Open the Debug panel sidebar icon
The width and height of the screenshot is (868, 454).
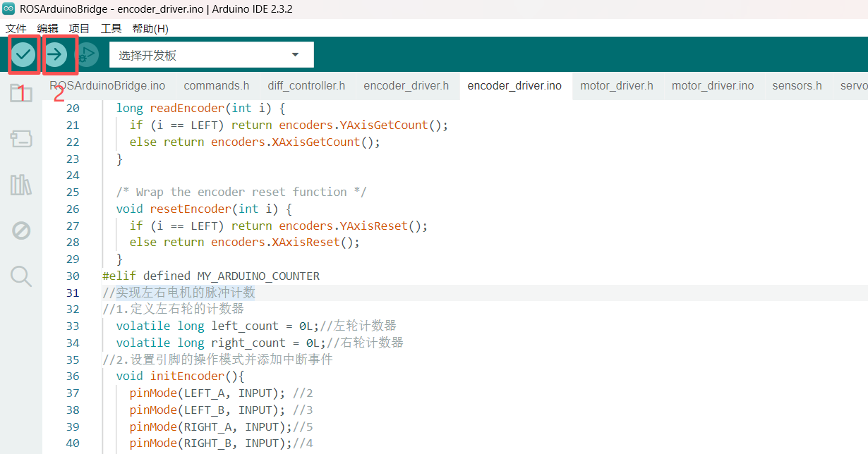click(21, 231)
